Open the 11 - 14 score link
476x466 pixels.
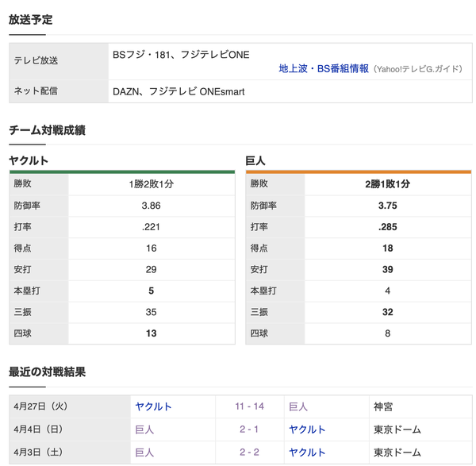click(x=250, y=406)
